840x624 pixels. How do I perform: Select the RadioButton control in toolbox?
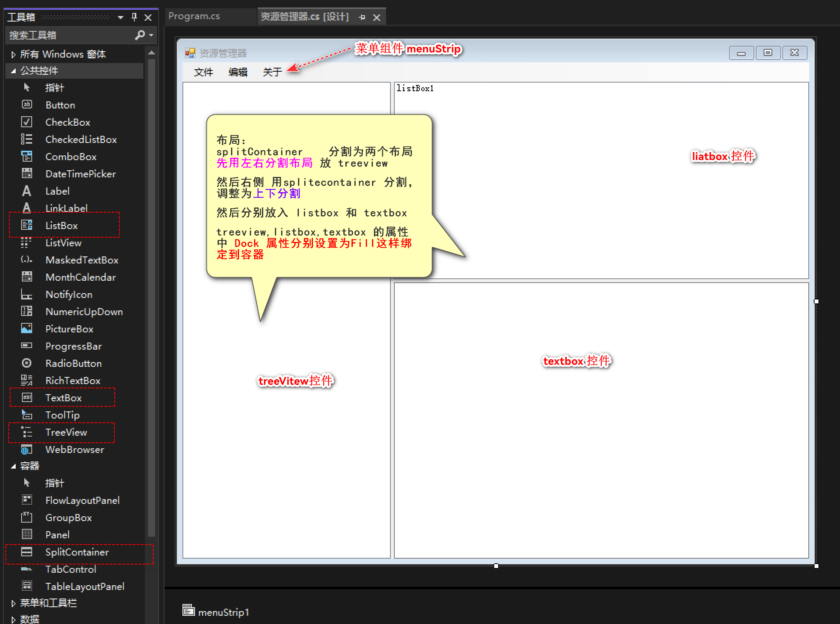point(73,363)
